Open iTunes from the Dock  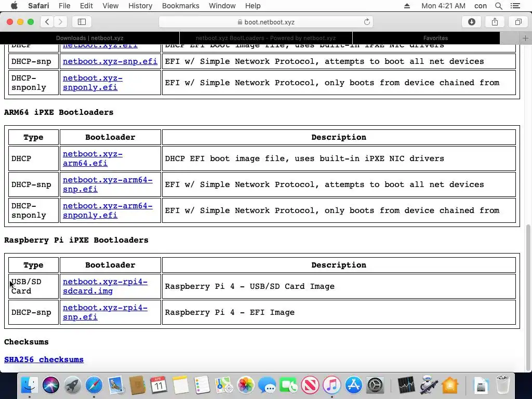pos(332,385)
